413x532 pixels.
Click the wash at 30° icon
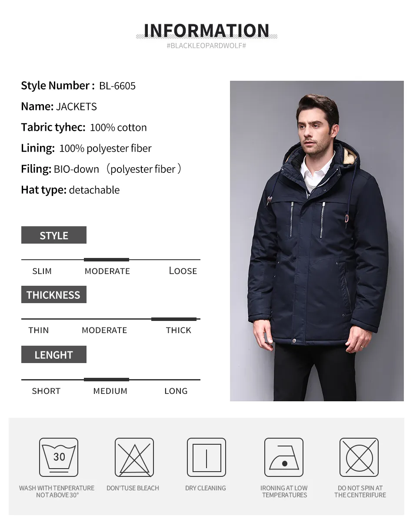pyautogui.click(x=59, y=457)
